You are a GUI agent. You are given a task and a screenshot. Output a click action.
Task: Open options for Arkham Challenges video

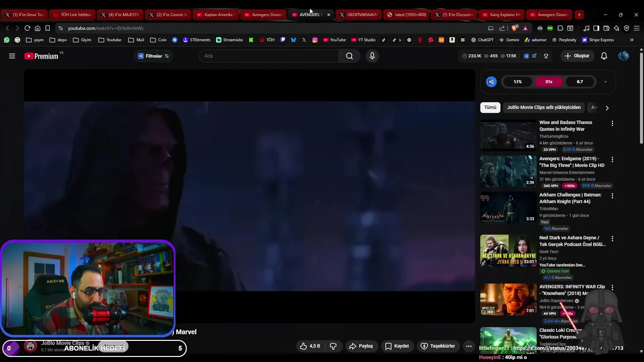(x=612, y=196)
